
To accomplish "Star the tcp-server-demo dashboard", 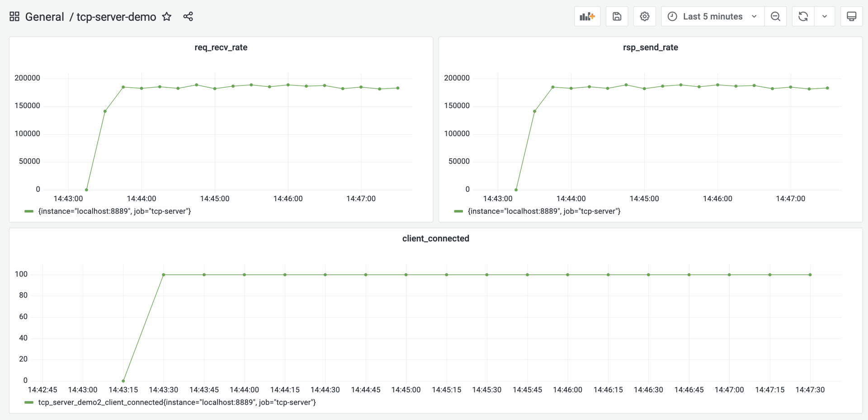I will (x=167, y=17).
